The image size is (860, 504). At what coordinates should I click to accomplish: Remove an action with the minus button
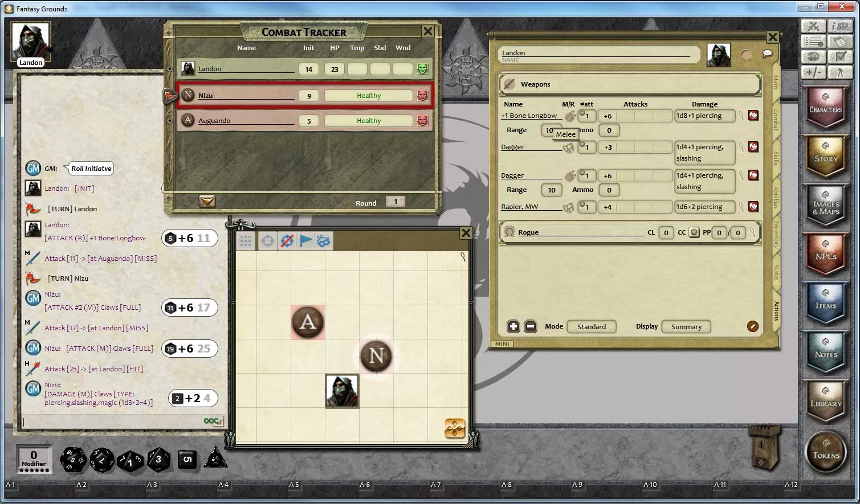530,326
